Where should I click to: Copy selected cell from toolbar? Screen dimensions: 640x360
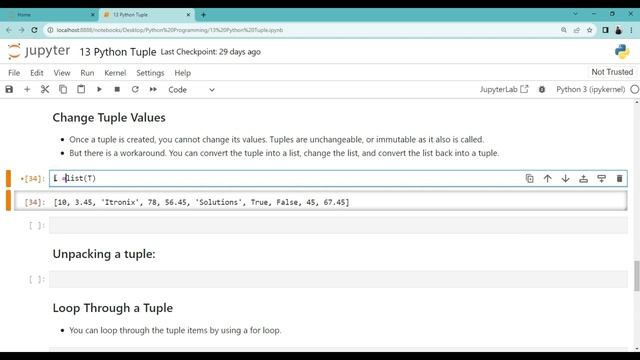coord(63,89)
